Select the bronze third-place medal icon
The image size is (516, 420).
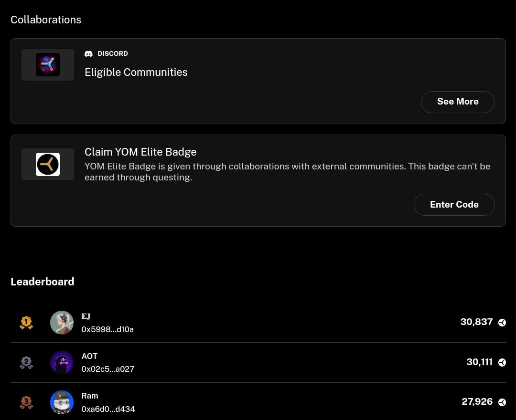click(x=26, y=402)
